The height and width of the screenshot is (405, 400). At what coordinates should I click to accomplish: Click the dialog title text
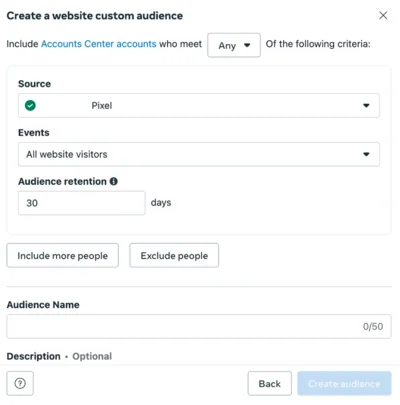[x=95, y=16]
